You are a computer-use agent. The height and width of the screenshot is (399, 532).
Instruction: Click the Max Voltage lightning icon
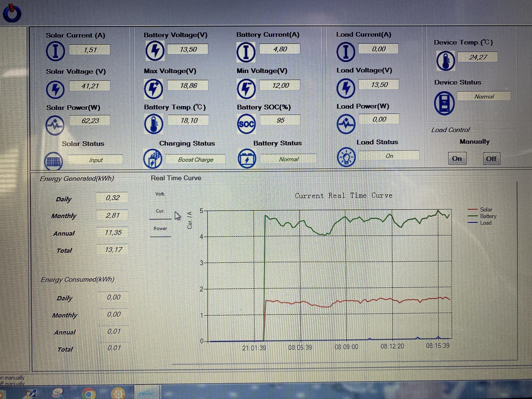[153, 89]
